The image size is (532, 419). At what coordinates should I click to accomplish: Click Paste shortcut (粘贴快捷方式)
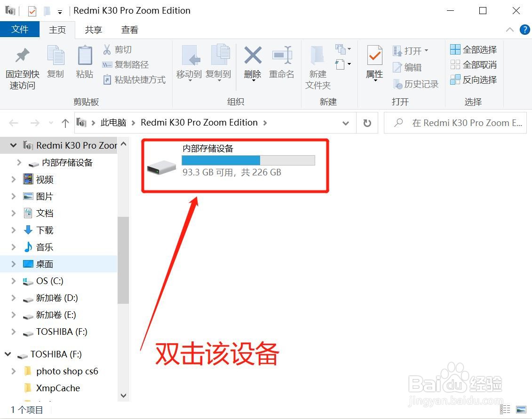135,80
